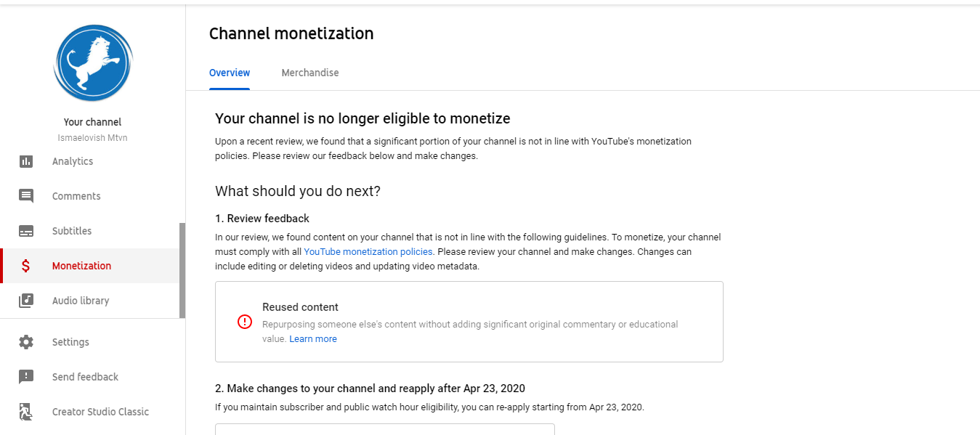Select the Overview tab
The image size is (980, 435).
pyautogui.click(x=230, y=73)
